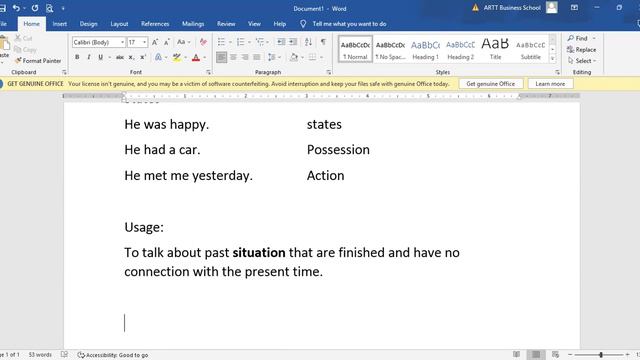Apply Text Effects and Typography

pyautogui.click(x=158, y=57)
